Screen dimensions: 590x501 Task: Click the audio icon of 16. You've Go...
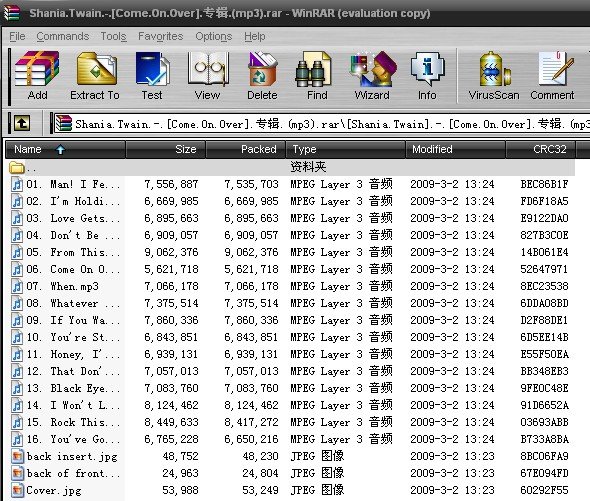(17, 439)
